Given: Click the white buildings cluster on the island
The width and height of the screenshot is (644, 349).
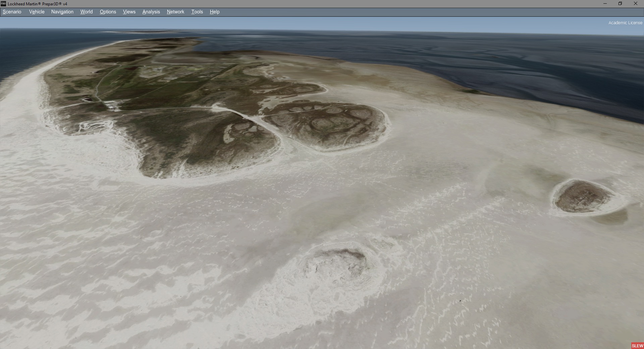Looking at the screenshot, I should tap(113, 106).
